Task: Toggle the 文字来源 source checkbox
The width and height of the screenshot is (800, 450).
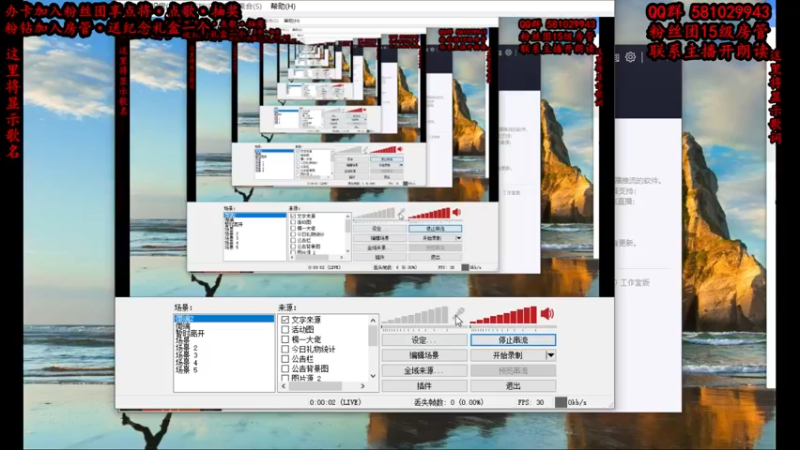Action: click(x=285, y=319)
